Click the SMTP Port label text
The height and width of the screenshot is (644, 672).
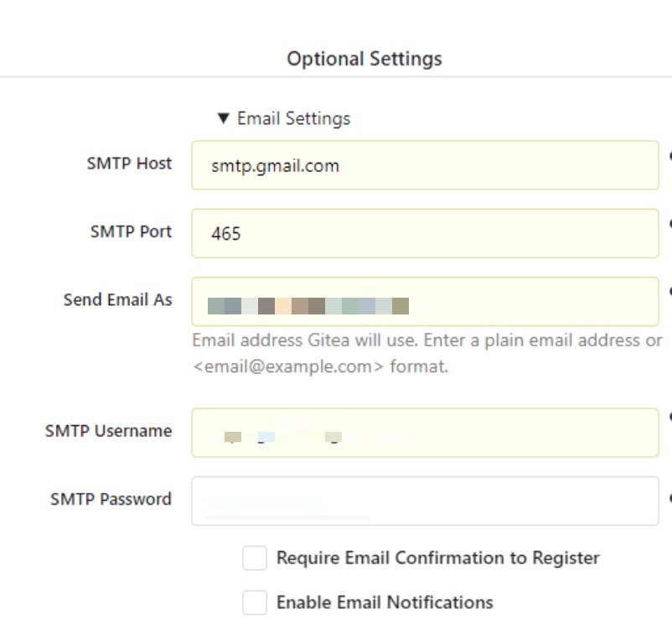[131, 231]
